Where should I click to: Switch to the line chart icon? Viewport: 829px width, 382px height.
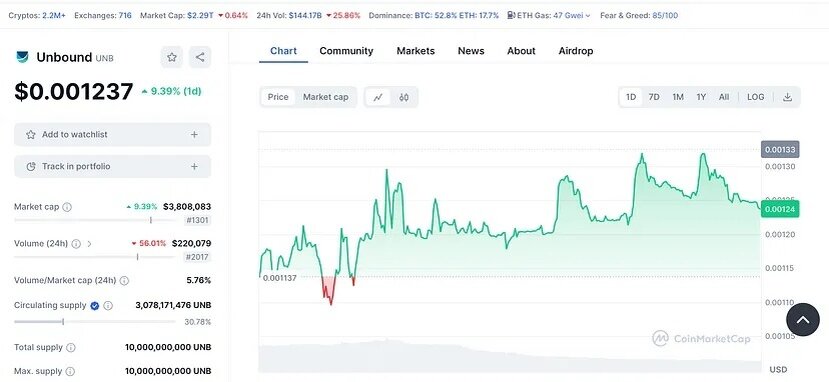click(378, 97)
